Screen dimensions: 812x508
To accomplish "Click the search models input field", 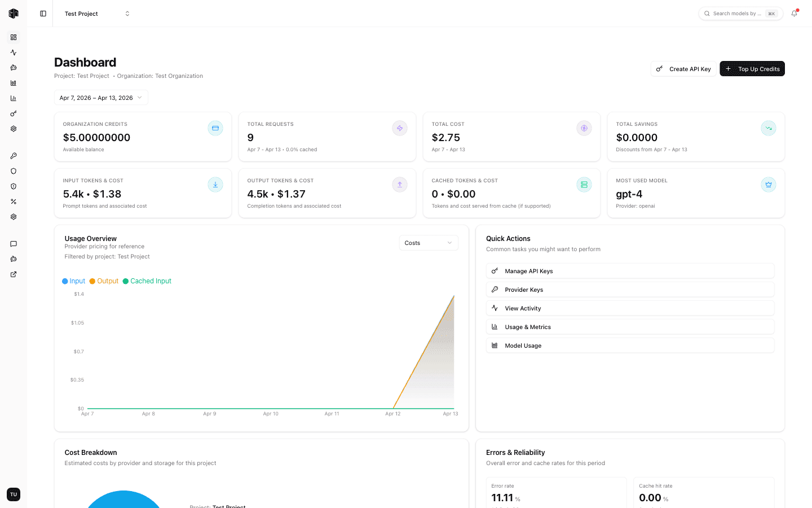I will click(739, 13).
